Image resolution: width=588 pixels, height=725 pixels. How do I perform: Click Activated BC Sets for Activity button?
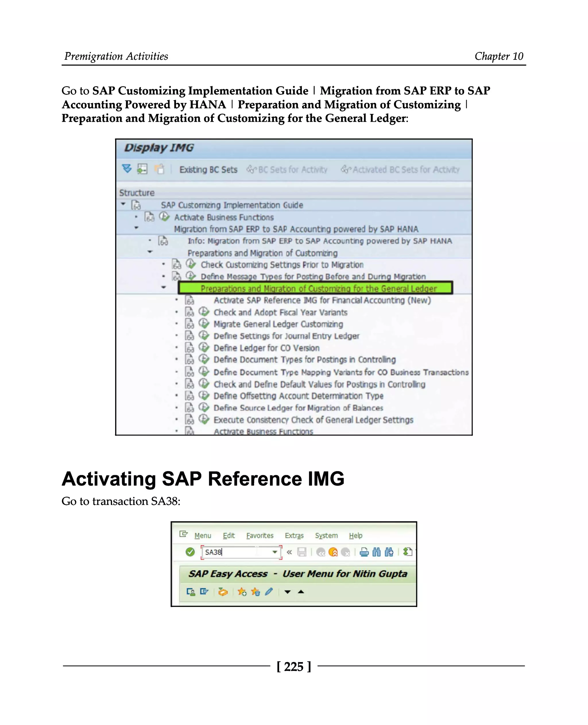coord(400,169)
